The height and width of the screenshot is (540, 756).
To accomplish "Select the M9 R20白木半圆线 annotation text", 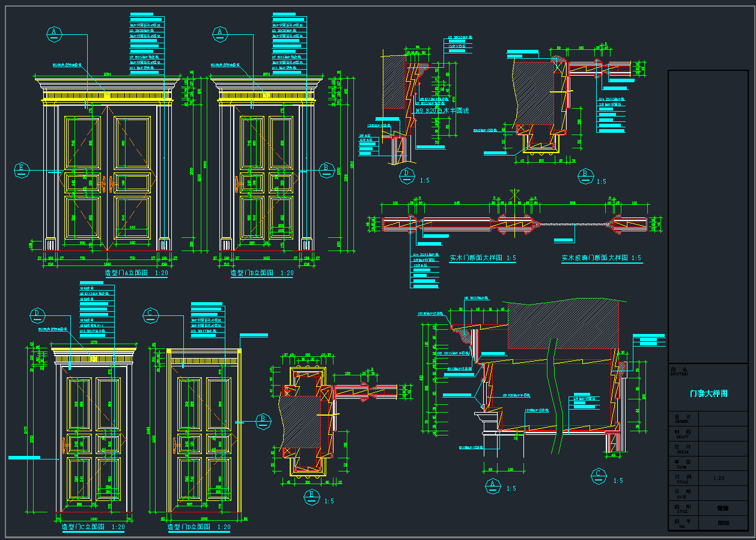I will [x=442, y=111].
